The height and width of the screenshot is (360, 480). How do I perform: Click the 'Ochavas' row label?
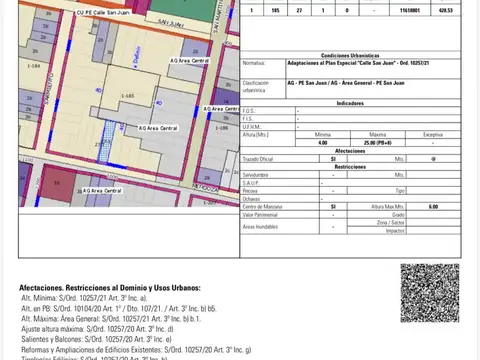pyautogui.click(x=251, y=199)
